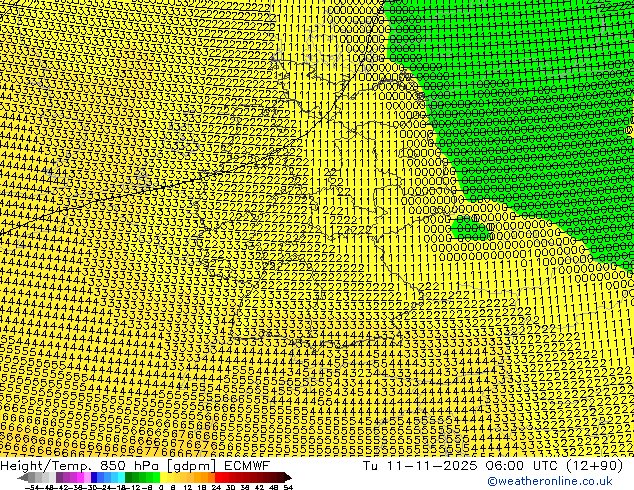Click the cyan legend segment next to -18

pyautogui.click(x=122, y=478)
